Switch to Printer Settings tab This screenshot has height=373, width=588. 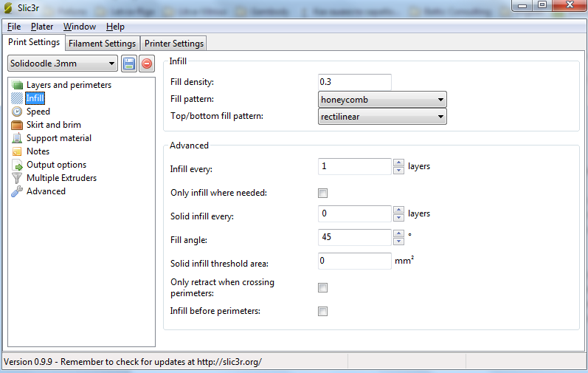(173, 44)
